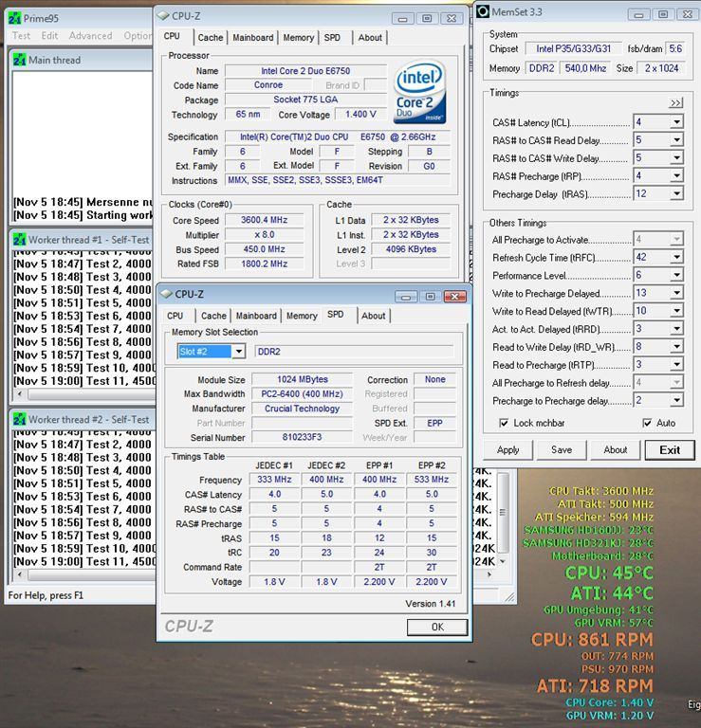This screenshot has height=728, width=701.
Task: Toggle the Lock mchbar checkbox
Action: coord(504,423)
